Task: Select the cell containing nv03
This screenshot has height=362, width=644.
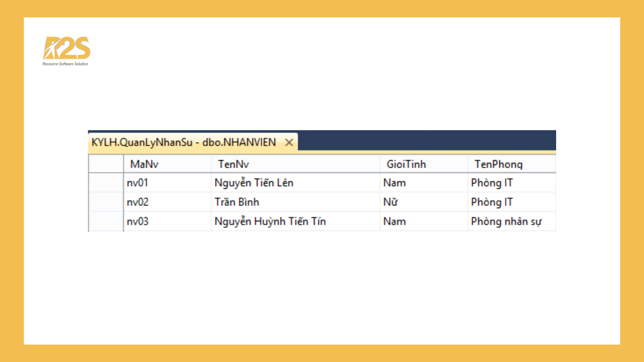Action: tap(138, 221)
